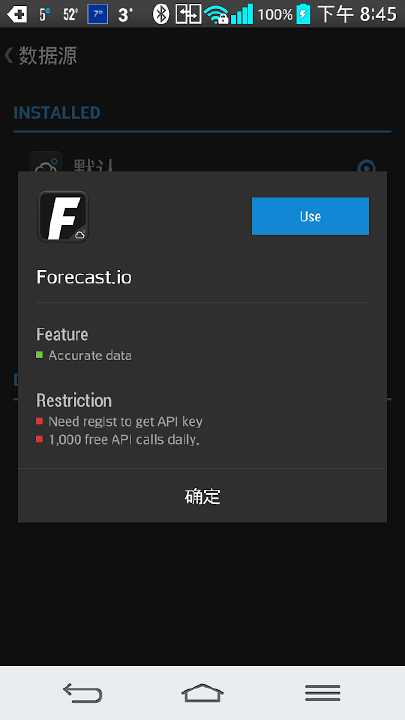Tap the first notification icon in status bar
The height and width of the screenshot is (720, 405).
pos(17,14)
